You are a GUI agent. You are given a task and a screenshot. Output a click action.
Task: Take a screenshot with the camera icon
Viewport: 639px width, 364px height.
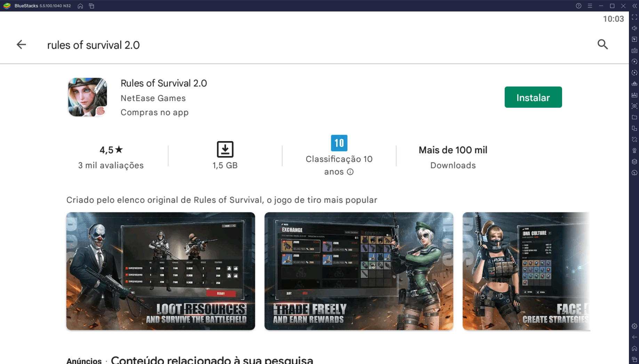click(634, 106)
